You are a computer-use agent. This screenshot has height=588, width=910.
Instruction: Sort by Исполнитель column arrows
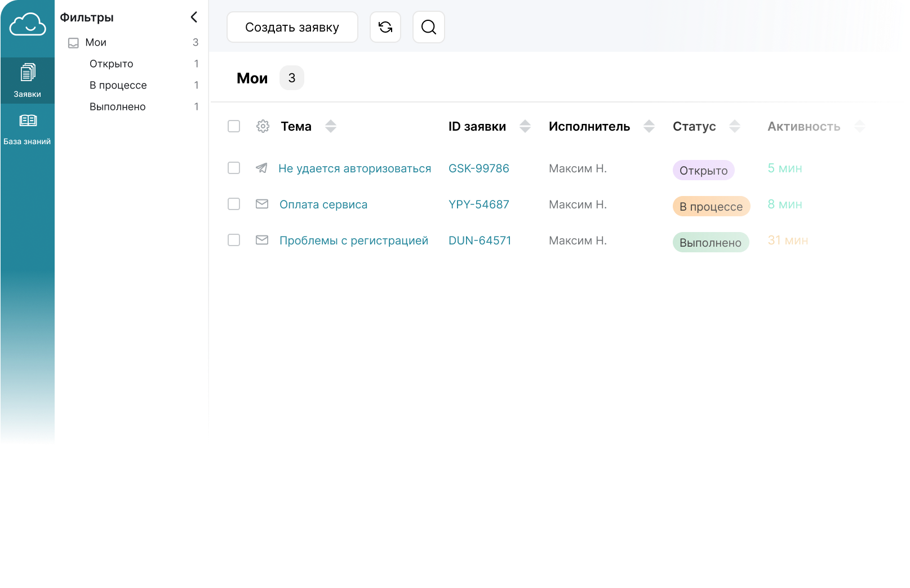(x=649, y=126)
